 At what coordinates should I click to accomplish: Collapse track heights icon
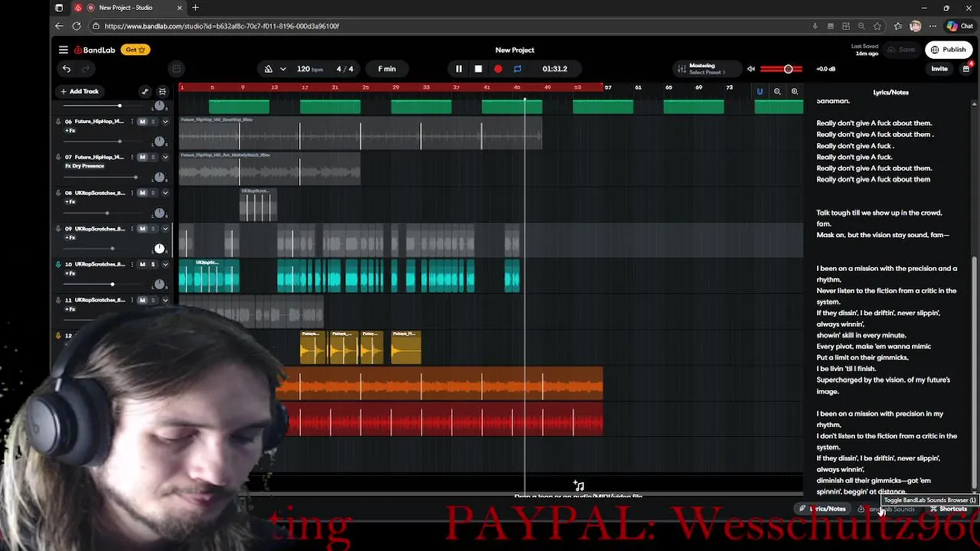[x=162, y=92]
